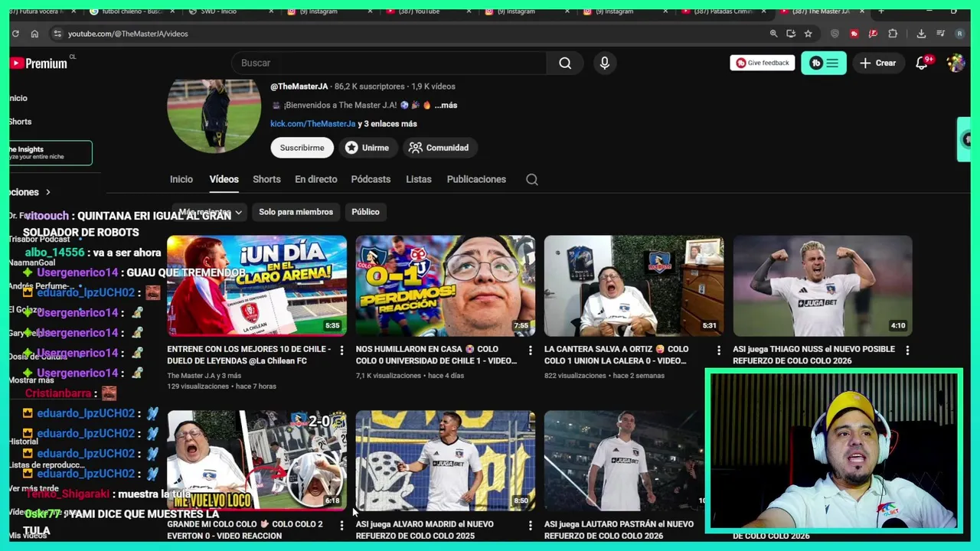Open options menu for Alvaro Madrid video
Image resolution: width=980 pixels, height=551 pixels.
point(530,526)
